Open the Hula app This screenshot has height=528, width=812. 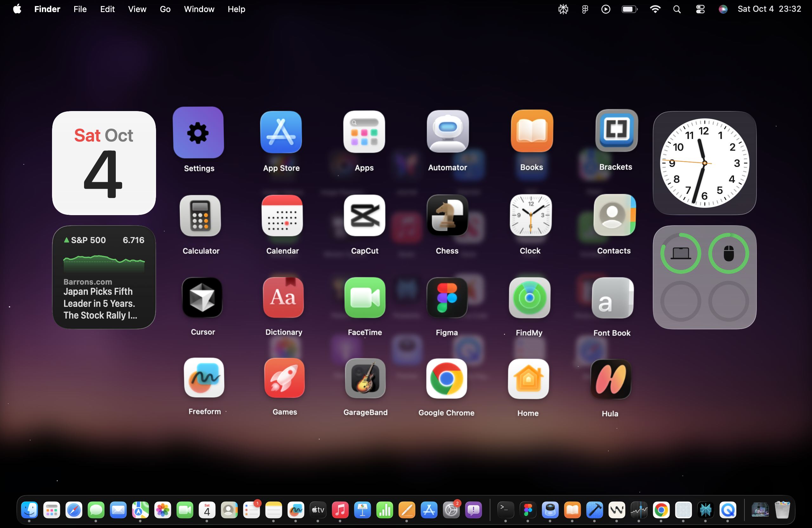tap(610, 379)
